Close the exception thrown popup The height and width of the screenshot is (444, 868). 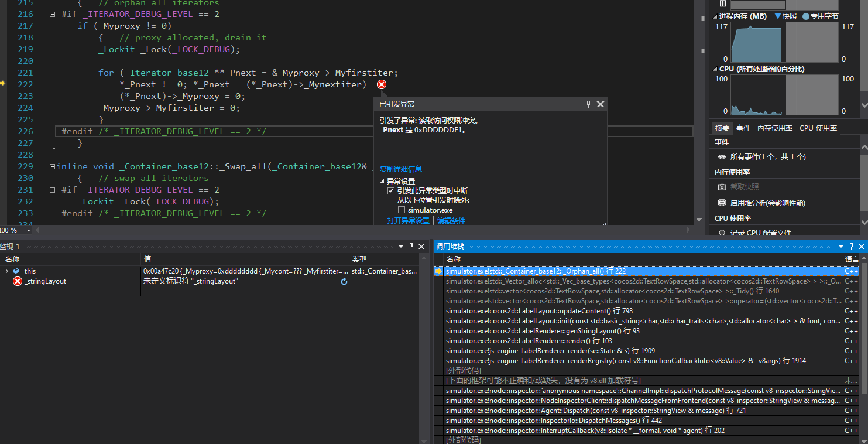pyautogui.click(x=601, y=104)
